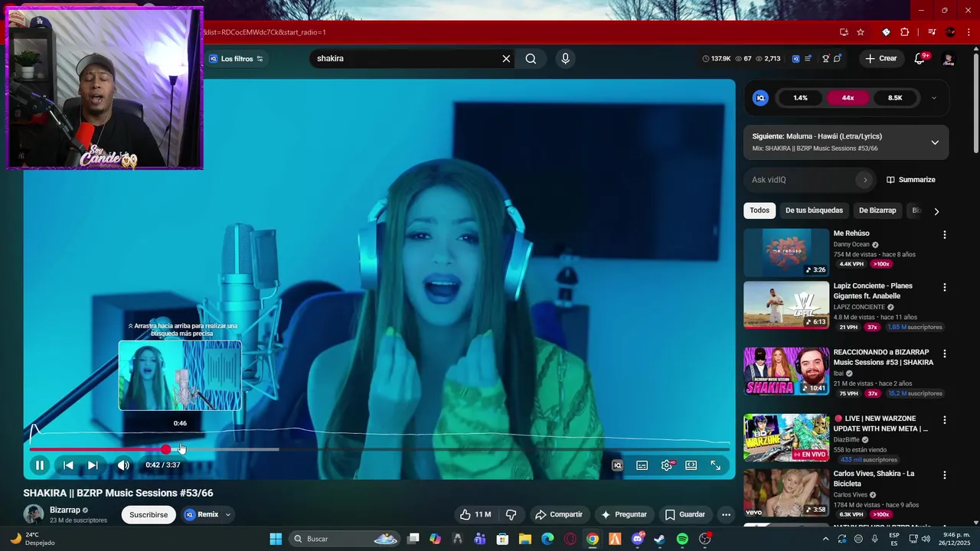The image size is (980, 551).
Task: Open the YouTube account avatar menu
Action: point(948,59)
